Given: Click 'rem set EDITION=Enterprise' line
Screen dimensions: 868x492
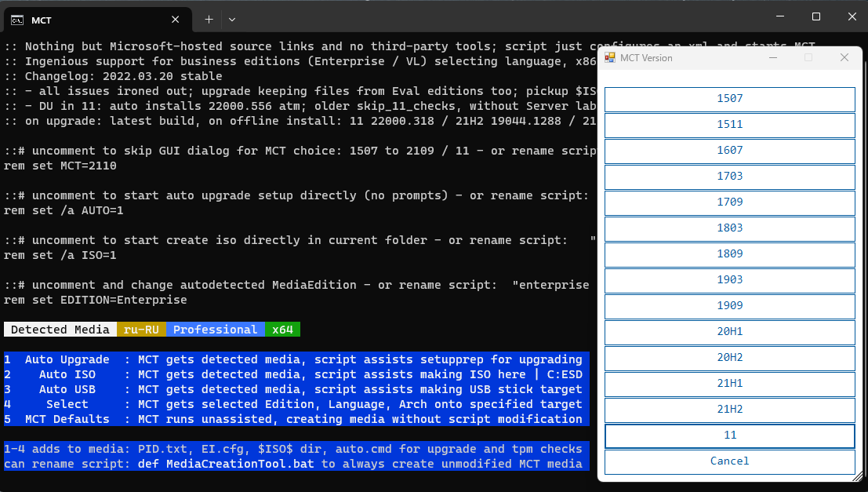Looking at the screenshot, I should (x=95, y=301).
